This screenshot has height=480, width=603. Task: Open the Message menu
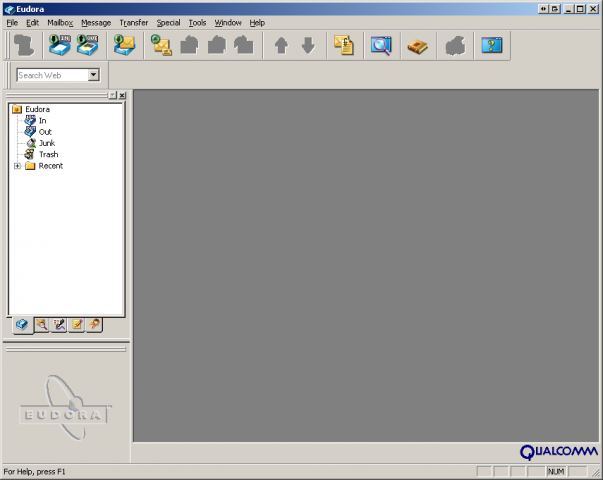pos(96,23)
